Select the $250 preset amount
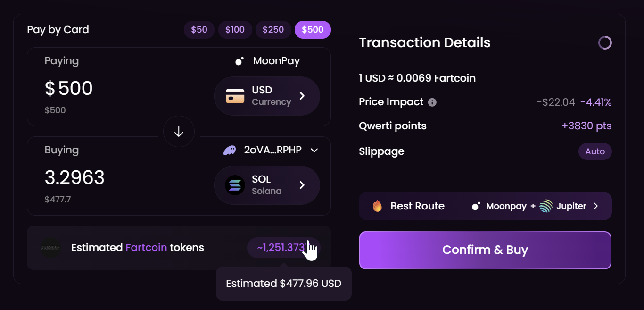This screenshot has width=644, height=310. (273, 30)
